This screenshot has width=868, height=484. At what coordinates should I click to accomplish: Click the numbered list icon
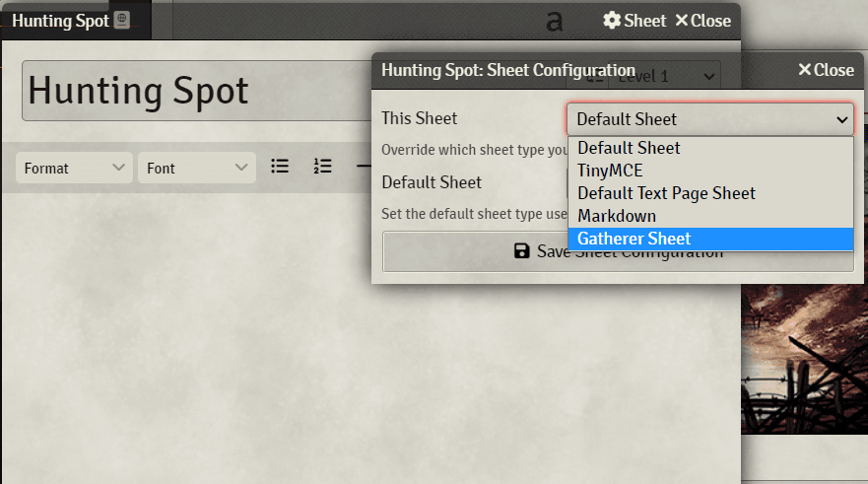[x=322, y=167]
